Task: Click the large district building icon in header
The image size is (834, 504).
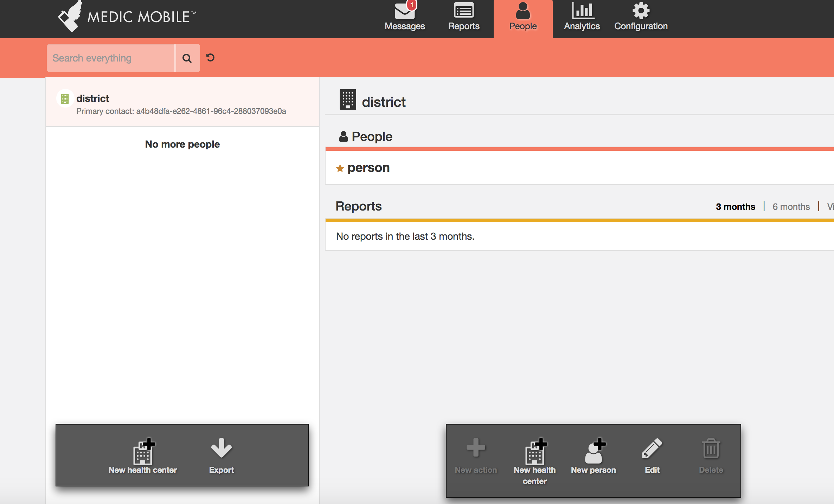Action: click(x=348, y=100)
